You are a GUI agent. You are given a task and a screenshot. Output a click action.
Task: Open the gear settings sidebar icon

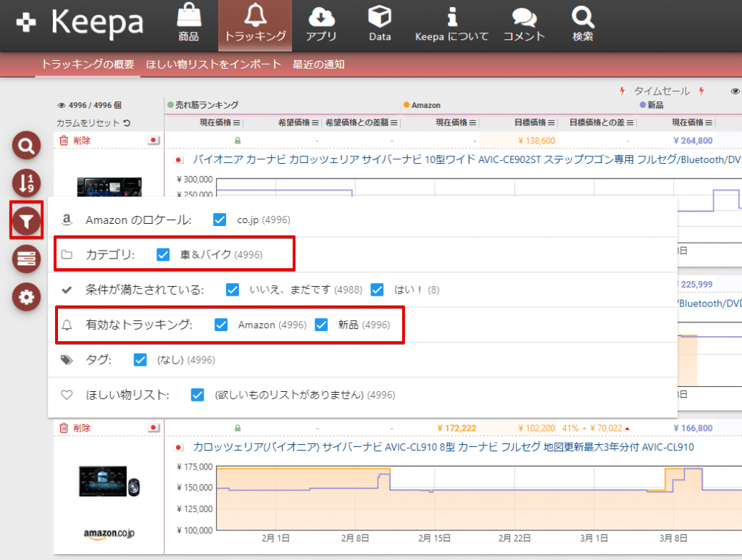click(27, 296)
